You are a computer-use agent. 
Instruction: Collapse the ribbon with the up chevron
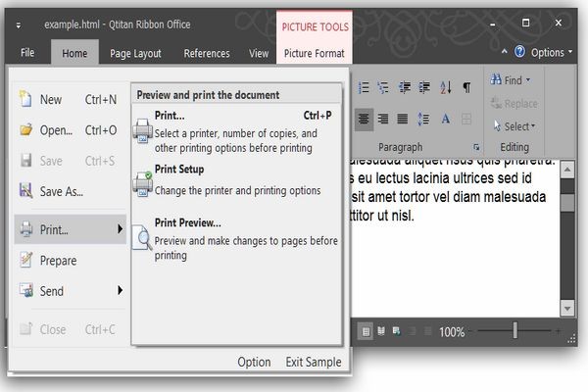505,51
